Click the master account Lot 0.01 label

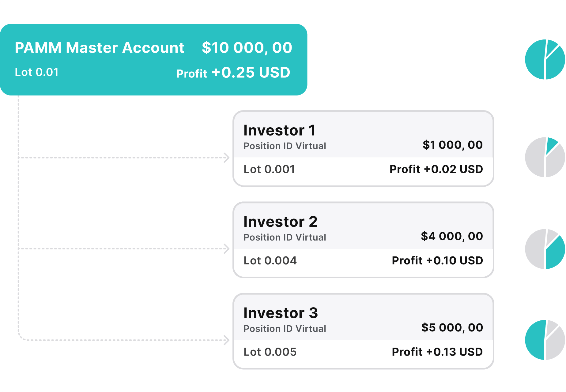point(37,72)
